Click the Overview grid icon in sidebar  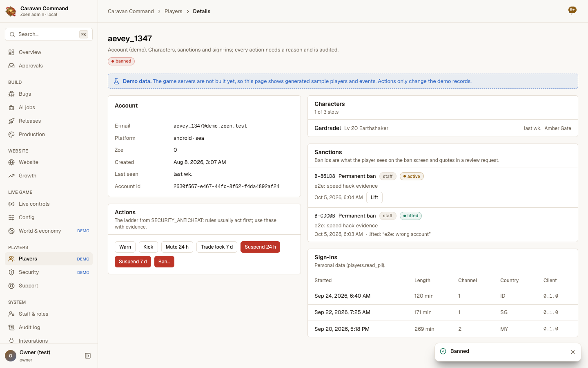click(x=11, y=52)
